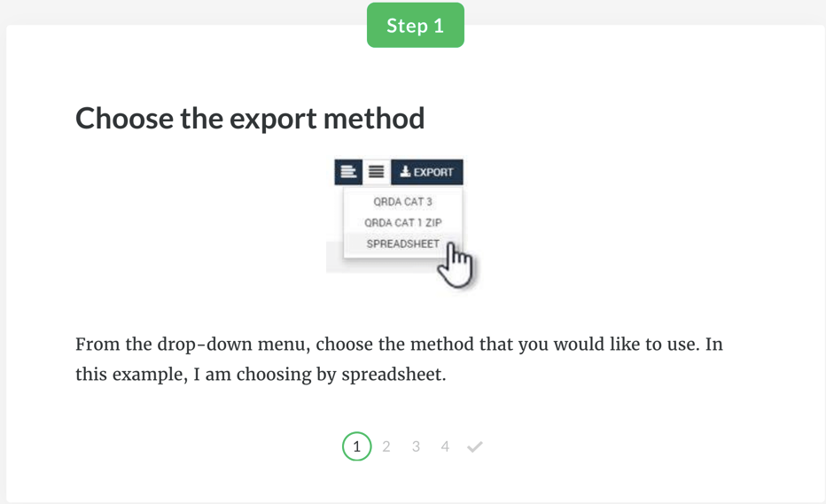The width and height of the screenshot is (826, 504).
Task: Click the hand pointer cursor graphic
Action: [458, 266]
